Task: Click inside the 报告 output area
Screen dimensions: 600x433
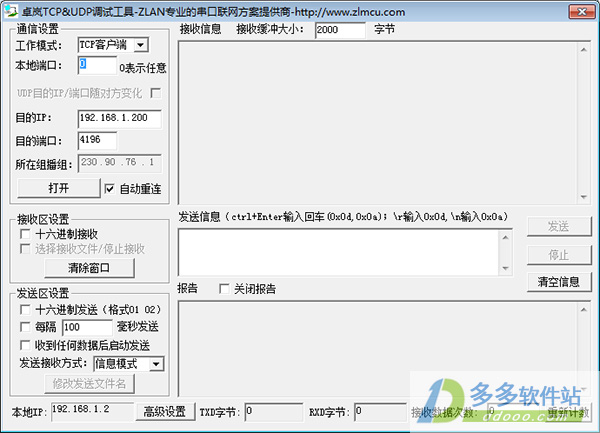Action: click(x=378, y=348)
